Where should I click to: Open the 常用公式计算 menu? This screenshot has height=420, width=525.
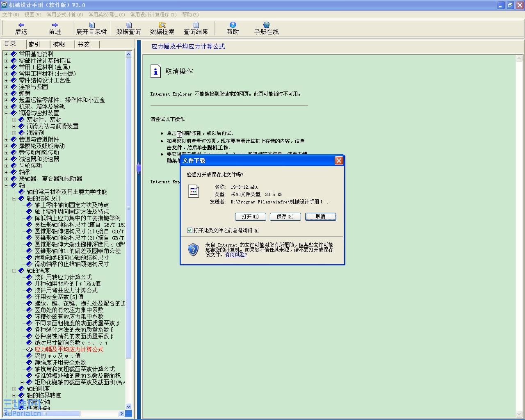coord(64,15)
